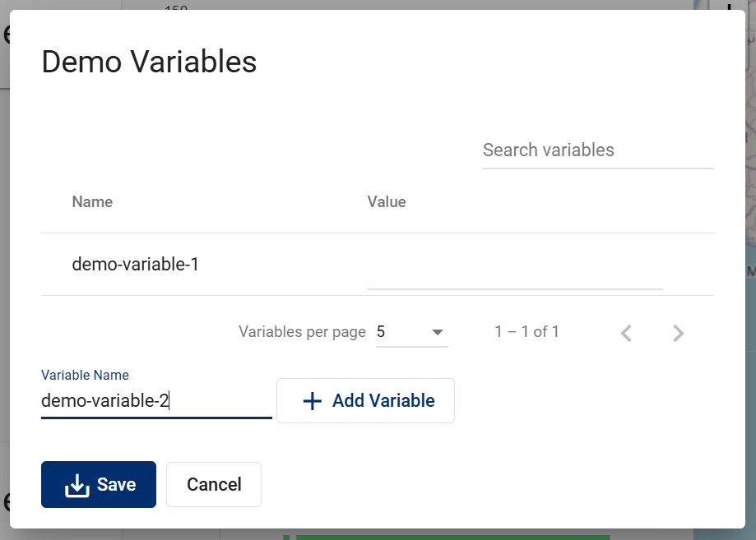Click the Variable Name floating label
Viewport: 756px width, 540px height.
pyautogui.click(x=85, y=375)
